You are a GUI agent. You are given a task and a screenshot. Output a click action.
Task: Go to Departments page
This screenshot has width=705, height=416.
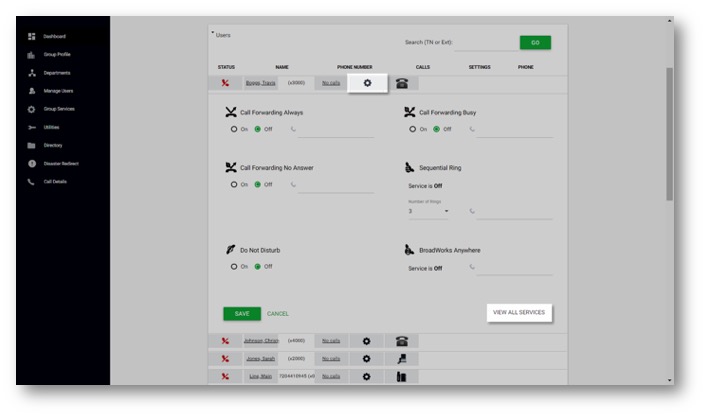57,73
